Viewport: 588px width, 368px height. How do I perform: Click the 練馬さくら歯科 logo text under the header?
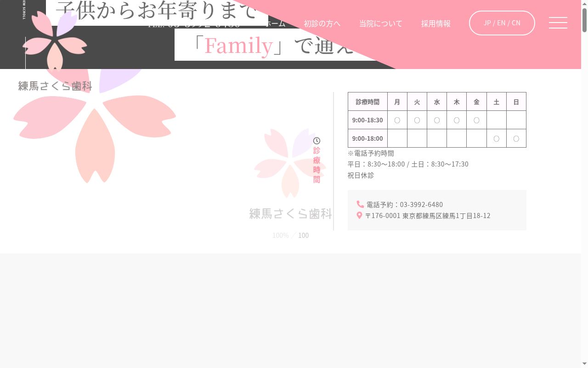(x=55, y=86)
